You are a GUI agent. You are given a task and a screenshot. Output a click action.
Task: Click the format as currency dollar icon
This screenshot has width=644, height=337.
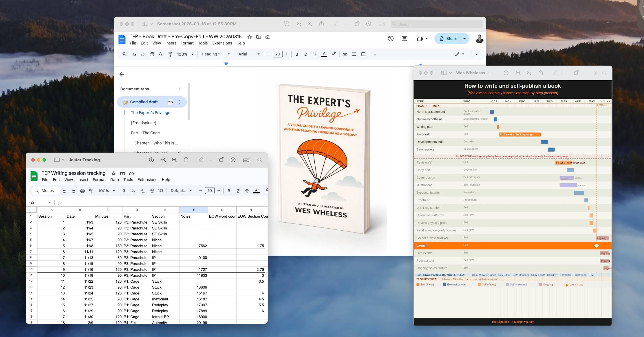coord(124,191)
